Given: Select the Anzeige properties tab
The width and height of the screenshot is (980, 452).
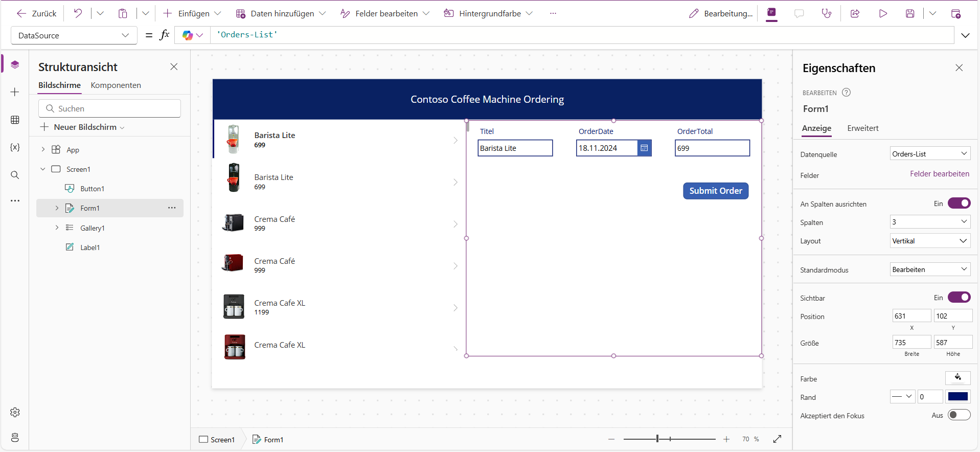Looking at the screenshot, I should pyautogui.click(x=816, y=128).
